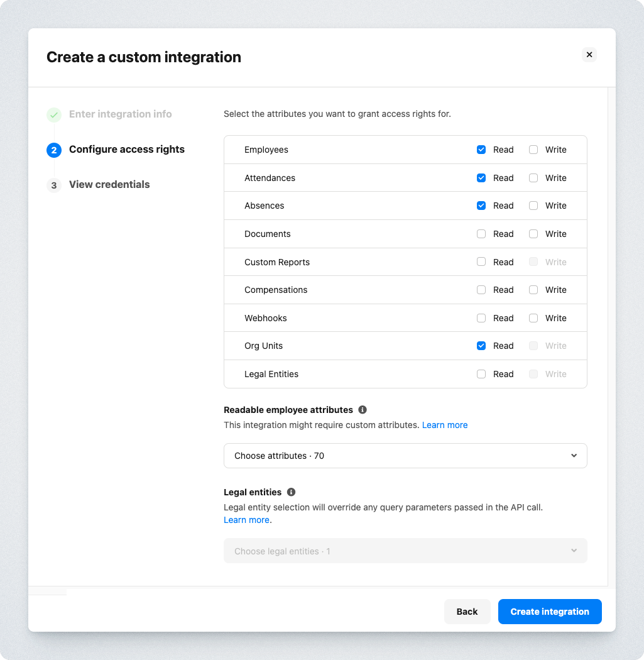Screen dimensions: 644x660
Task: Enable Read access for Webhooks
Action: point(481,318)
